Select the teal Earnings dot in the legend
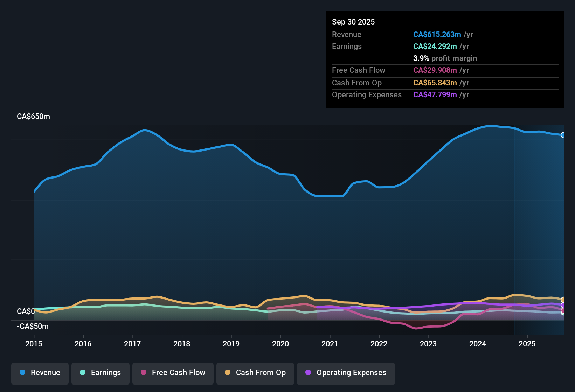This screenshot has height=392, width=575. (83, 373)
